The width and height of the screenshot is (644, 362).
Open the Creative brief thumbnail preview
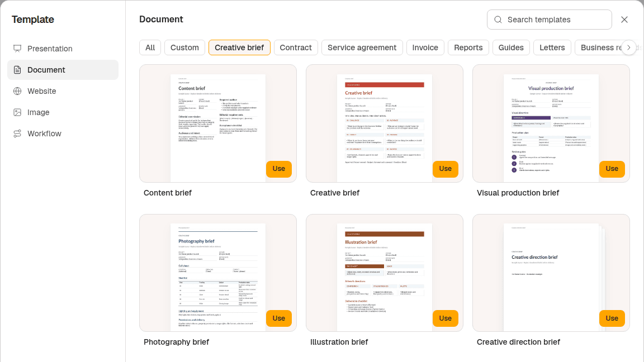[x=385, y=123]
